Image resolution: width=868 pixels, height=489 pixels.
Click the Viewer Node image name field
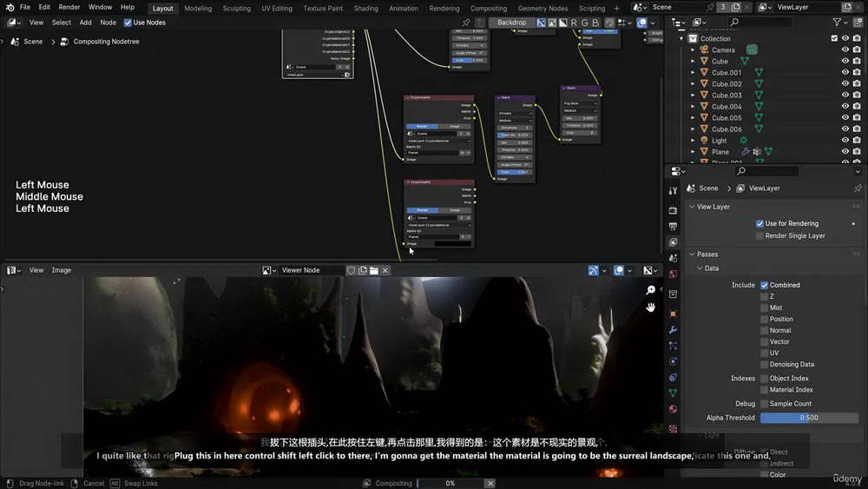(312, 270)
